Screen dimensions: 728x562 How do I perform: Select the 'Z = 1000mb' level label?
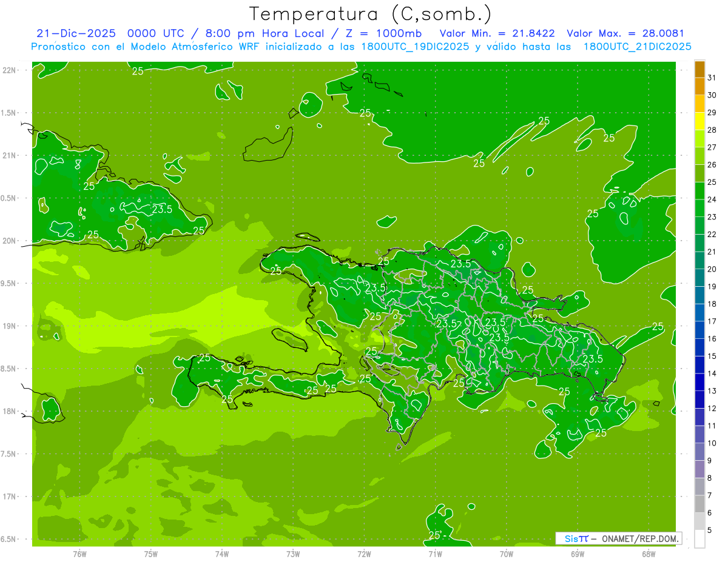click(x=383, y=33)
